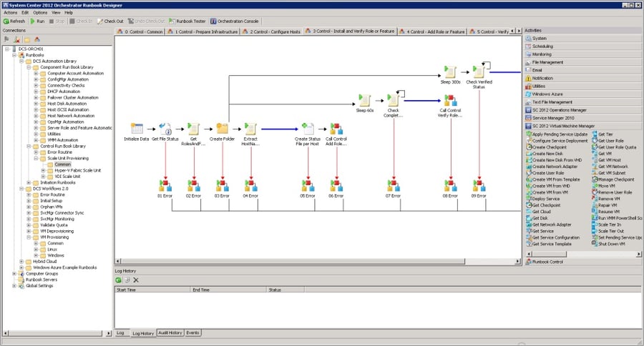Switch to the Log tab
Image resolution: width=644 pixels, height=346 pixels.
[120, 333]
